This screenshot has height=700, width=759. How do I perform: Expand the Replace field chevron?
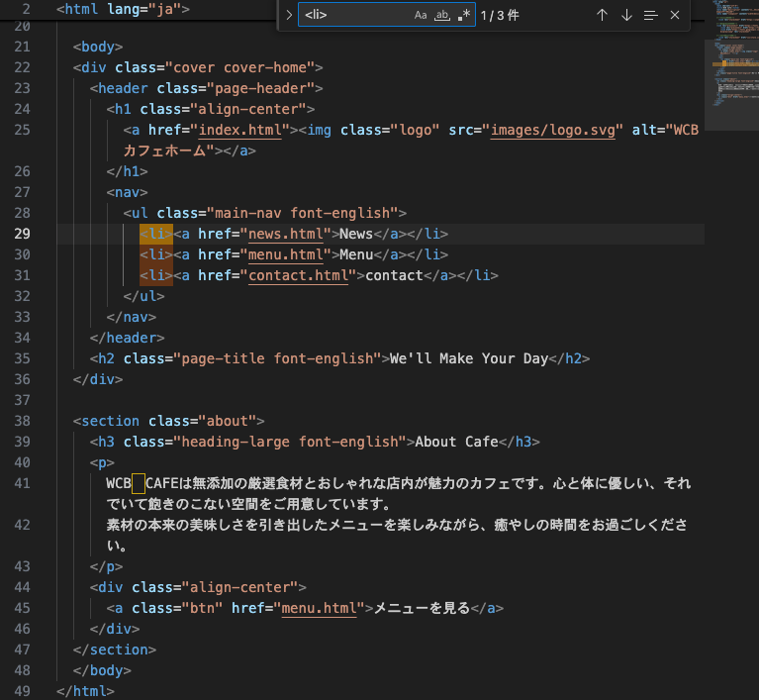point(288,16)
